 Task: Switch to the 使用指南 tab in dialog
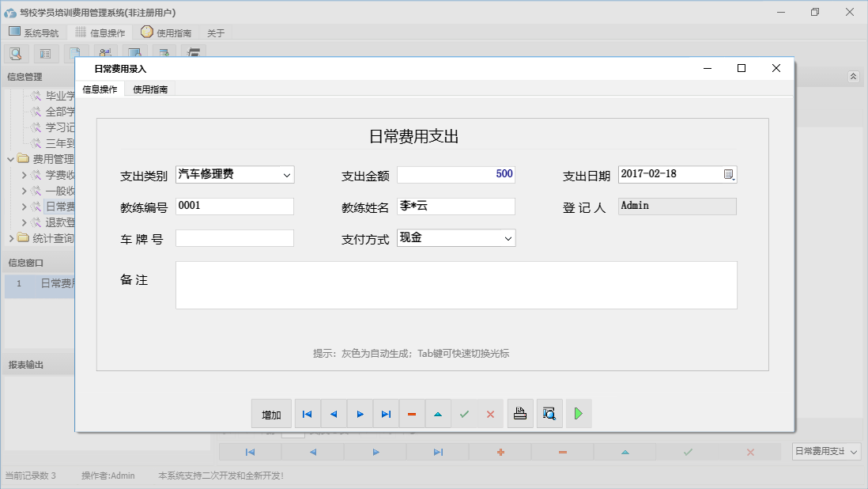click(x=149, y=89)
